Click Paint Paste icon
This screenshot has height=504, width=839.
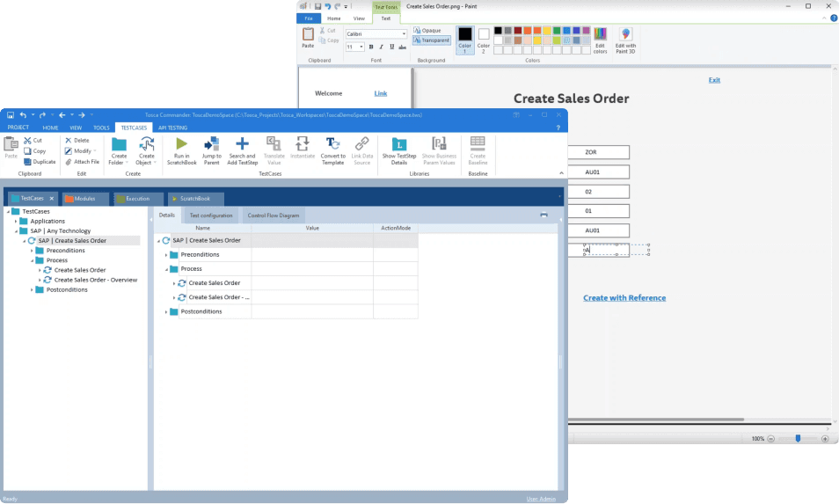(308, 34)
